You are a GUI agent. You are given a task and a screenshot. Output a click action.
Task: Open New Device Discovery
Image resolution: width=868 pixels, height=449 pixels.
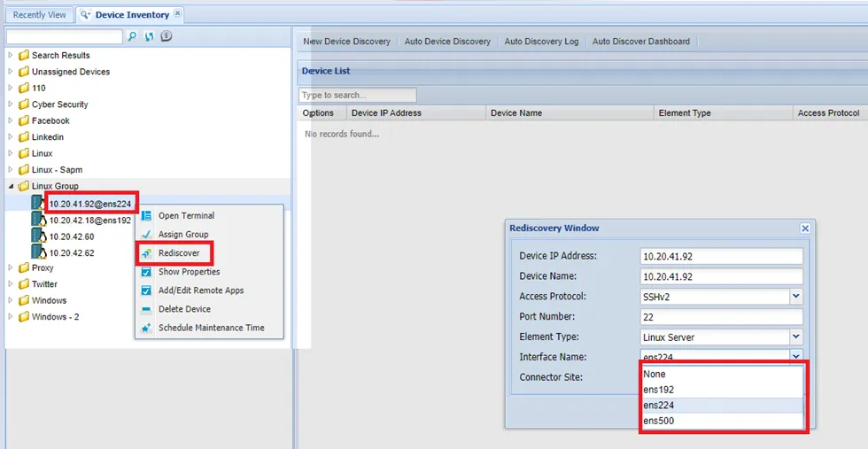(346, 42)
